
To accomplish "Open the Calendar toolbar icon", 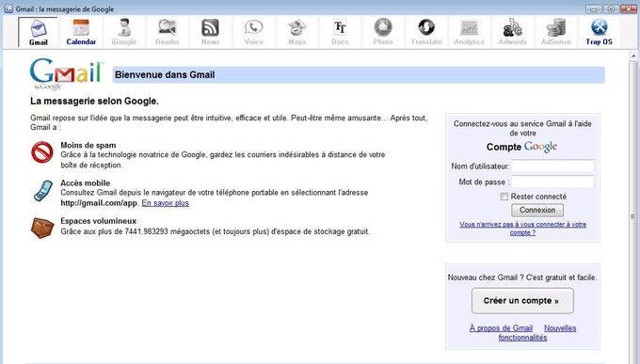I will point(81,32).
